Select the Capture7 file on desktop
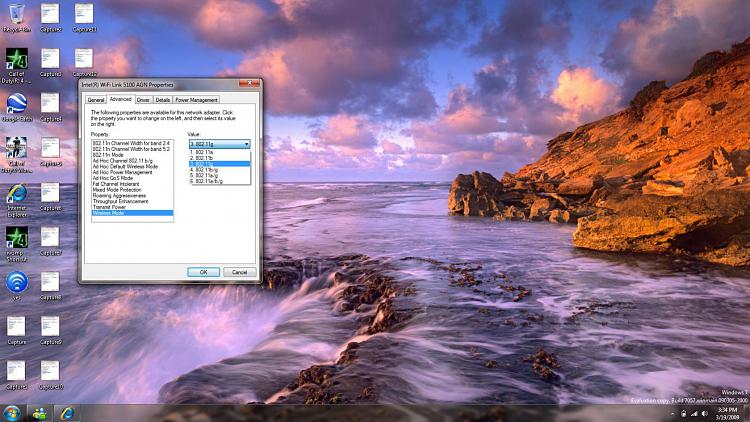 (50, 241)
